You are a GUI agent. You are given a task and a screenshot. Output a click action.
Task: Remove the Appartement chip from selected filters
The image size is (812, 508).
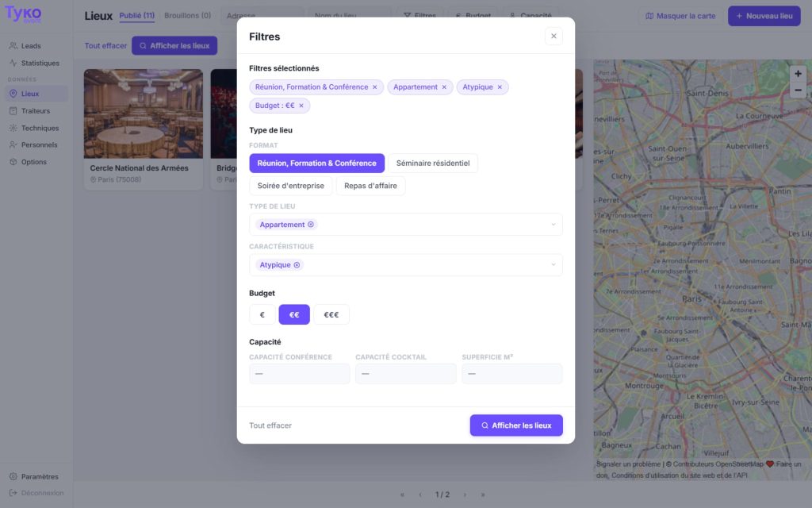click(x=444, y=87)
